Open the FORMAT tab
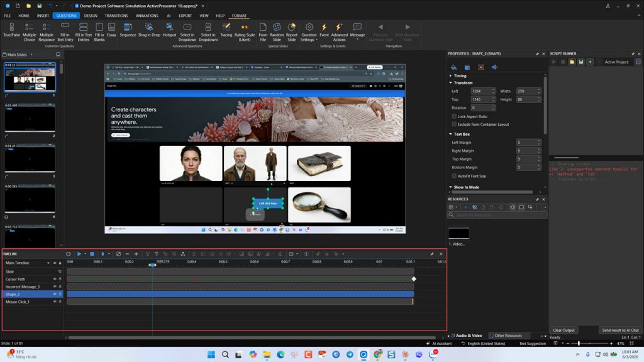This screenshot has width=644, height=362. 239,16
